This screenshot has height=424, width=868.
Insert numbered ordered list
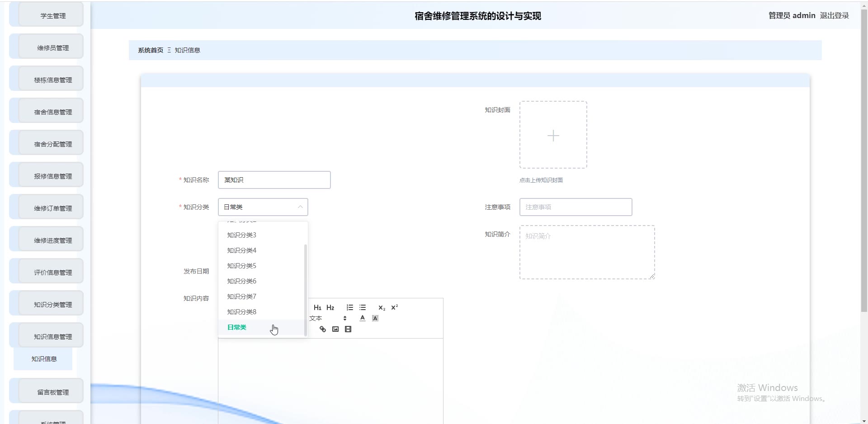[x=350, y=307]
